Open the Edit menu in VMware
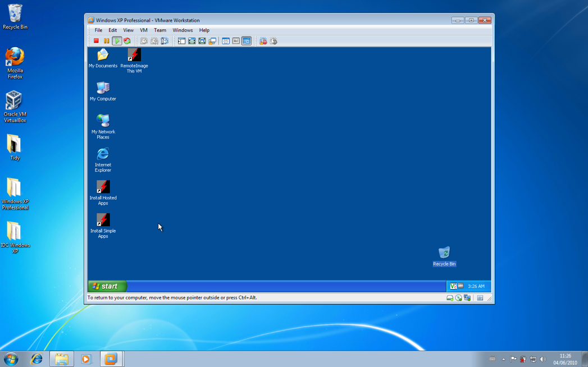 [112, 30]
